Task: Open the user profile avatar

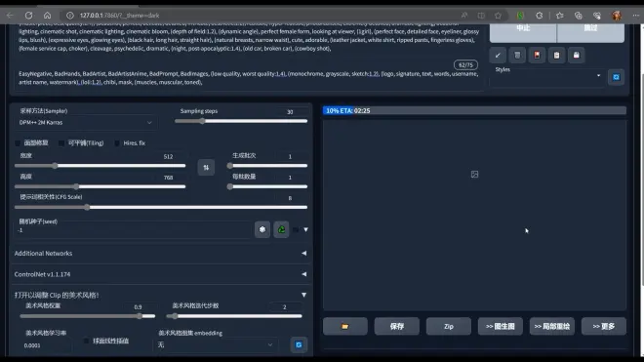Action: tap(617, 16)
